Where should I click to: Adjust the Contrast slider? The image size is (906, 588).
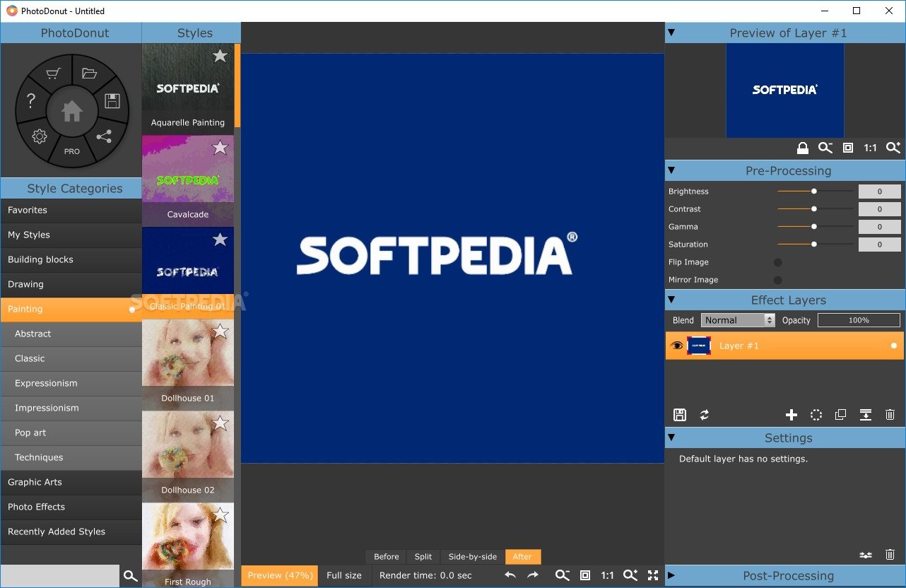(814, 208)
